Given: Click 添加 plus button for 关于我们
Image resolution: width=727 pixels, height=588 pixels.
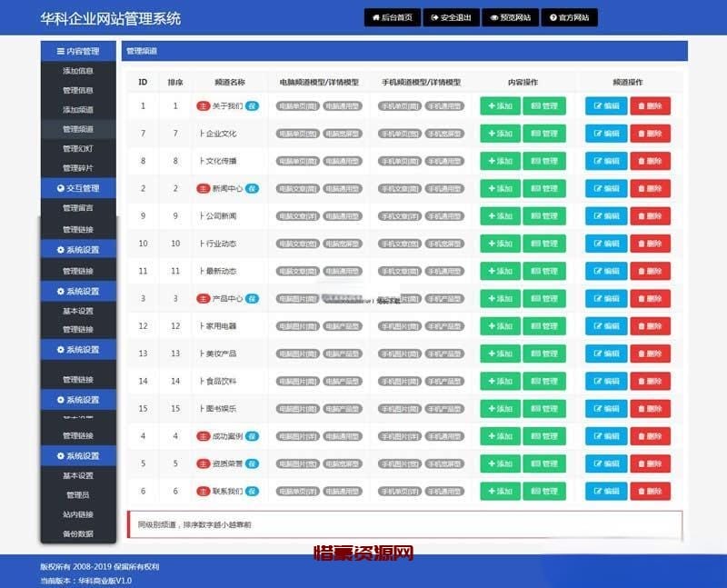Looking at the screenshot, I should pos(500,106).
